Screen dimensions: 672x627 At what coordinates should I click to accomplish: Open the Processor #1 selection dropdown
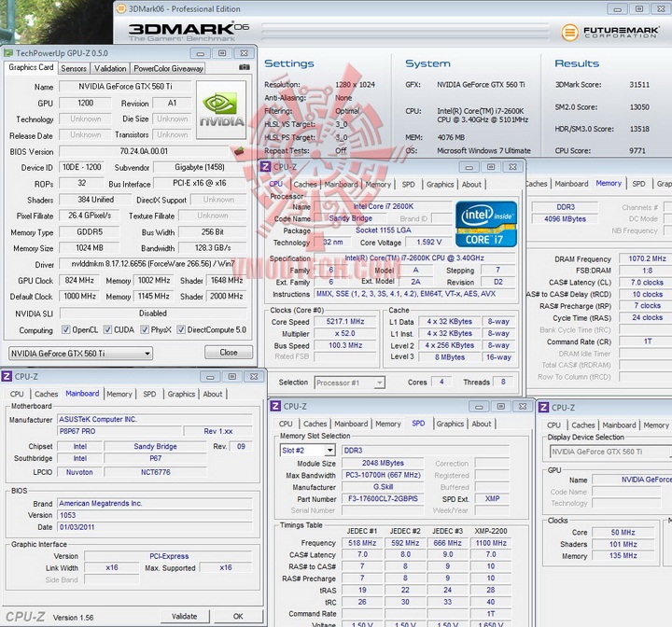point(350,383)
